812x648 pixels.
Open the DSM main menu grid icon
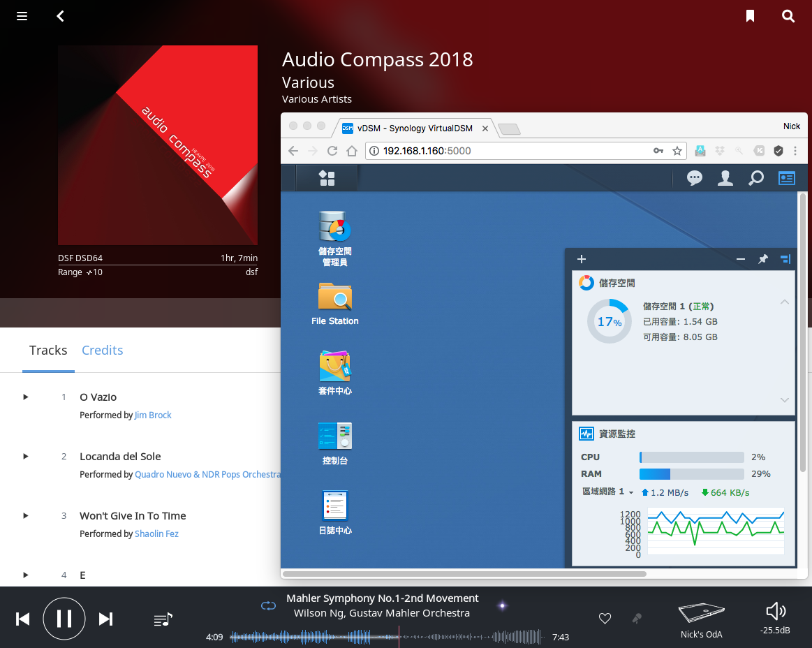[x=327, y=178]
